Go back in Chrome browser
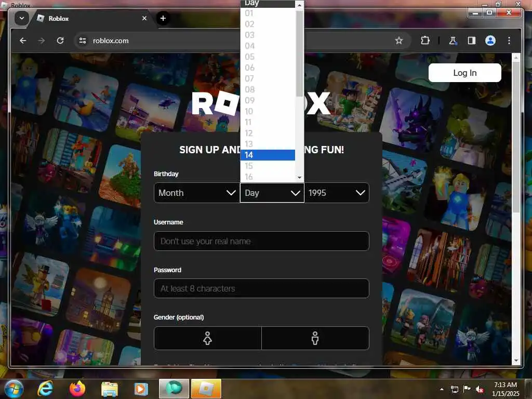The width and height of the screenshot is (532, 399). (23, 41)
